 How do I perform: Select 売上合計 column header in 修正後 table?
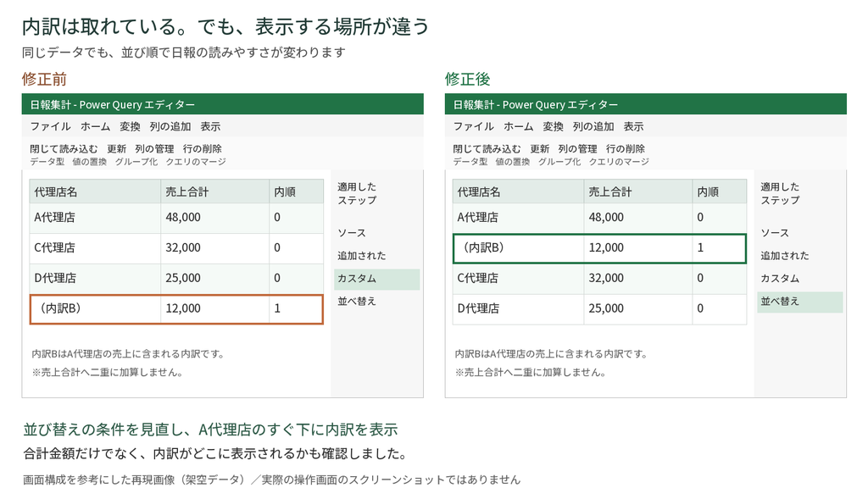[x=638, y=191]
